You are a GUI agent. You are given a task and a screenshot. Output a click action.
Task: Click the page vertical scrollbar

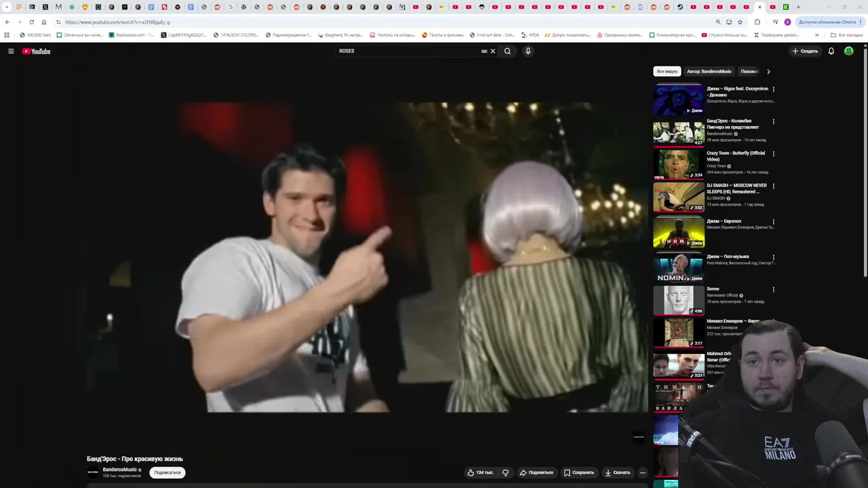click(x=865, y=163)
